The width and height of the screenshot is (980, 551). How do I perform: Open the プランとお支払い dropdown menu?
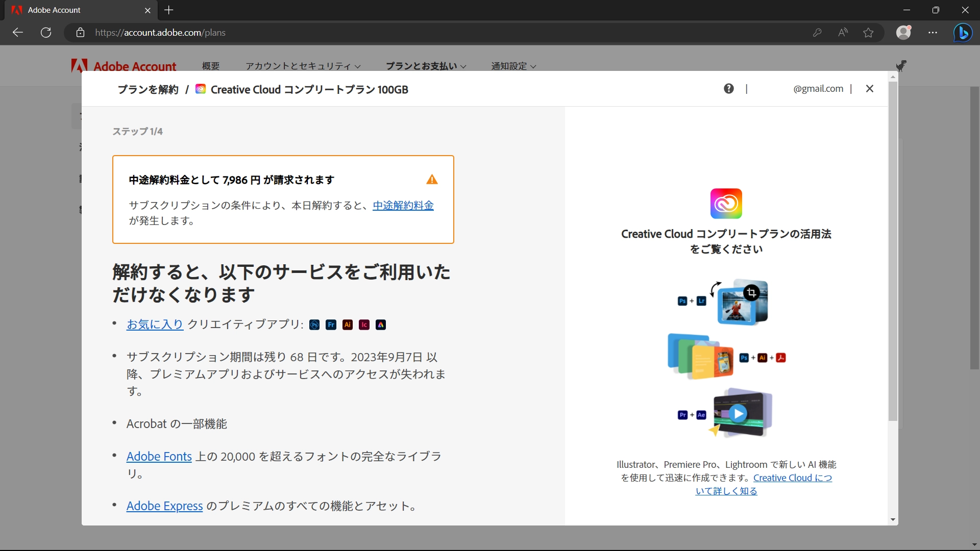click(425, 66)
